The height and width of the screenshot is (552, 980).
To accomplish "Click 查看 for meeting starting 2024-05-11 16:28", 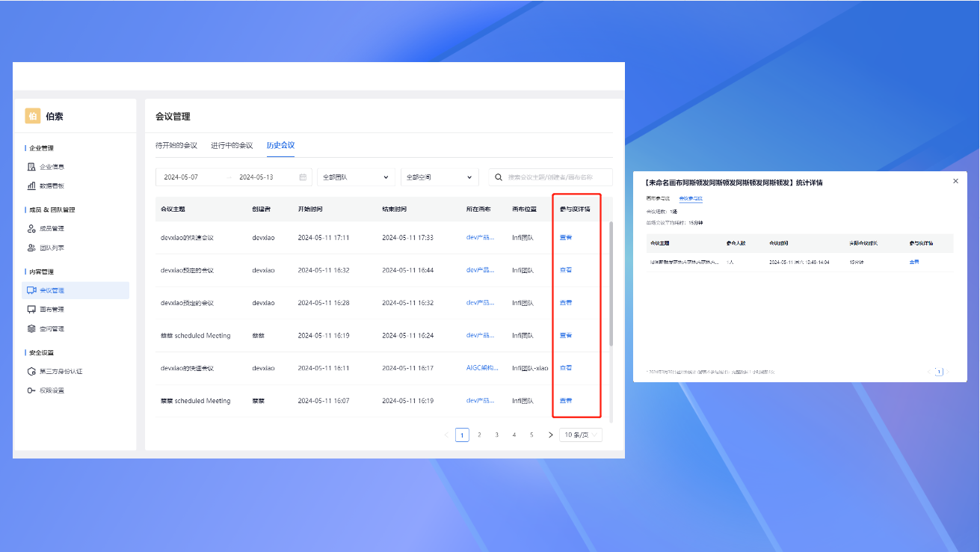I will (566, 303).
